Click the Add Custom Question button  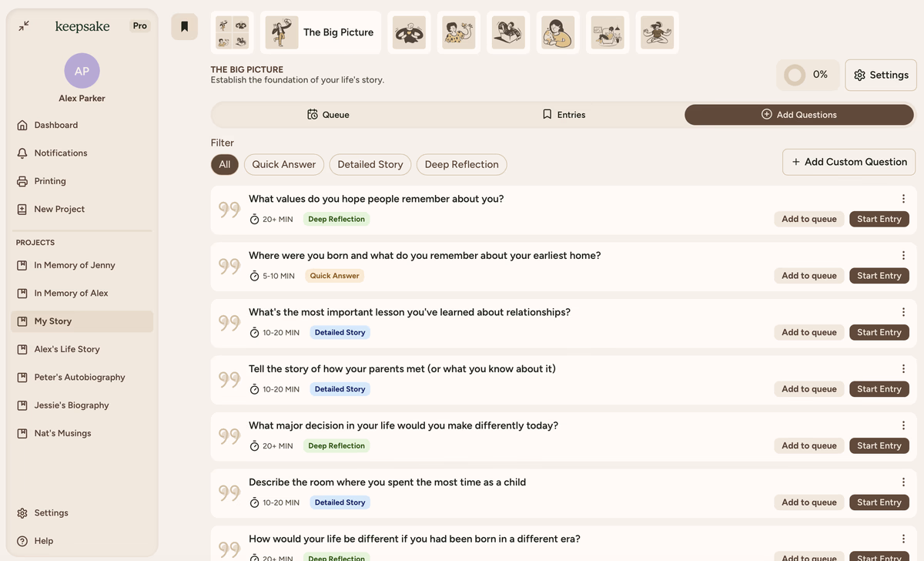click(x=849, y=162)
